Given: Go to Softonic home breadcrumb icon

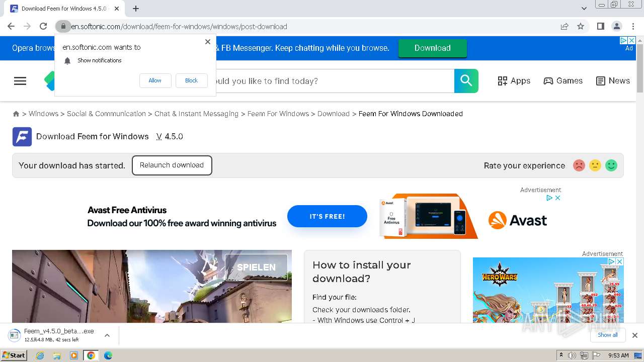Looking at the screenshot, I should (x=16, y=114).
